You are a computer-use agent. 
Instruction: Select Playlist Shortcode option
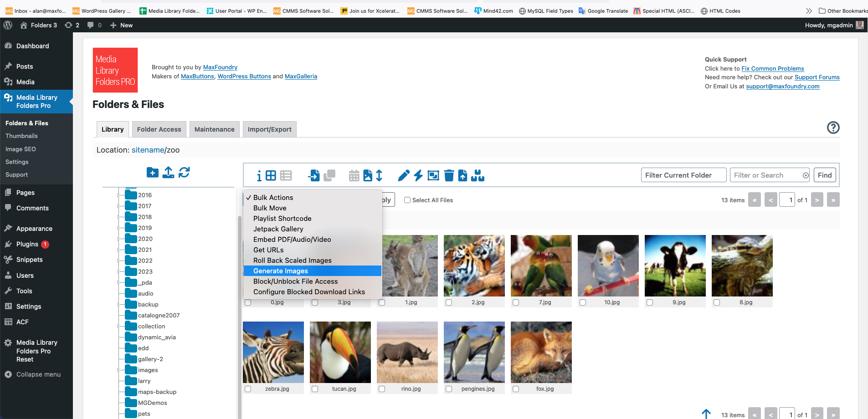312,218
